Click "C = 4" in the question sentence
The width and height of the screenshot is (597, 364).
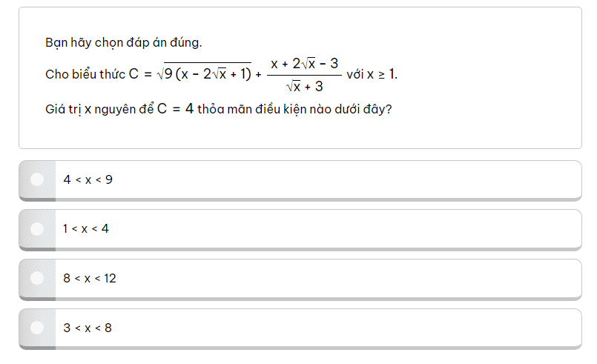176,109
